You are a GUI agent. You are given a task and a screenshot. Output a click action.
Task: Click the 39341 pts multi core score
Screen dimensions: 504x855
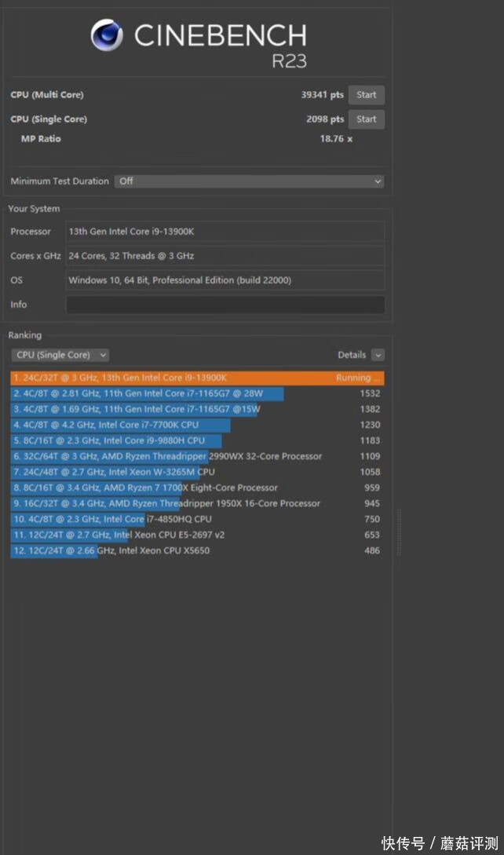click(x=323, y=95)
